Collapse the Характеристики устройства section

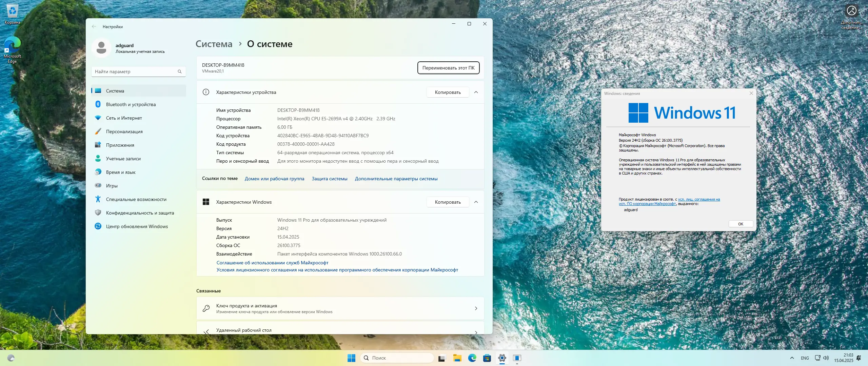477,92
